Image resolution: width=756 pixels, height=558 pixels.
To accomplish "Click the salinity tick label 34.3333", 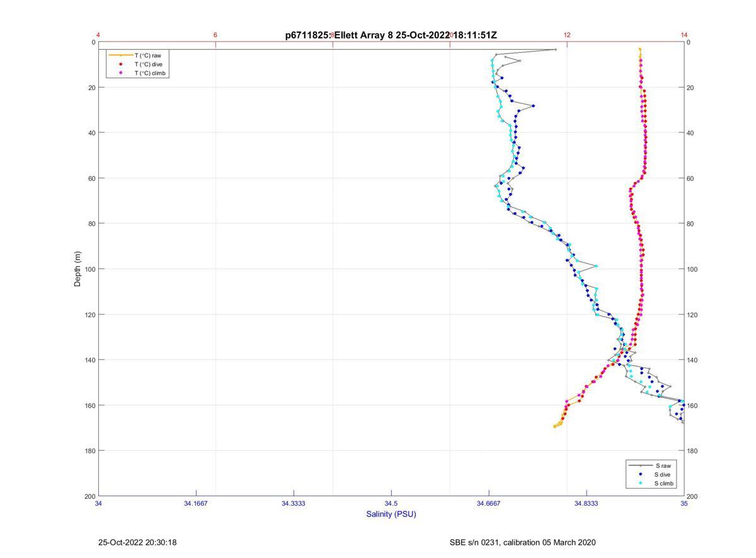I will tap(294, 504).
